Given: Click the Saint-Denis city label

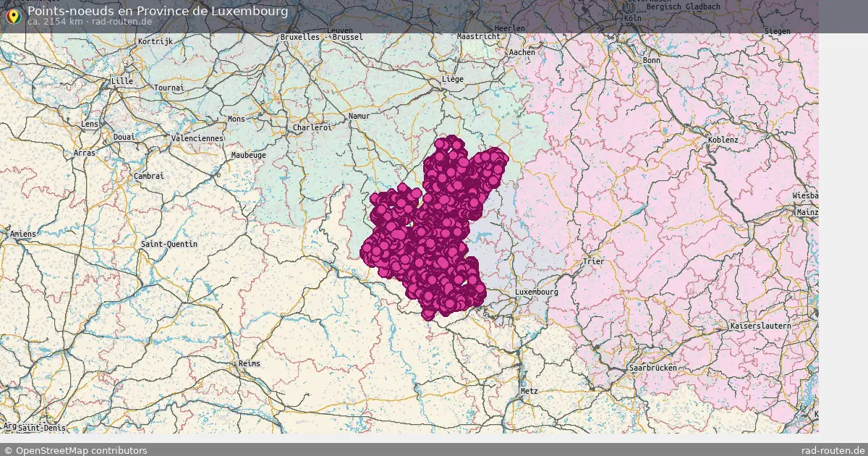Looking at the screenshot, I should pyautogui.click(x=41, y=428).
